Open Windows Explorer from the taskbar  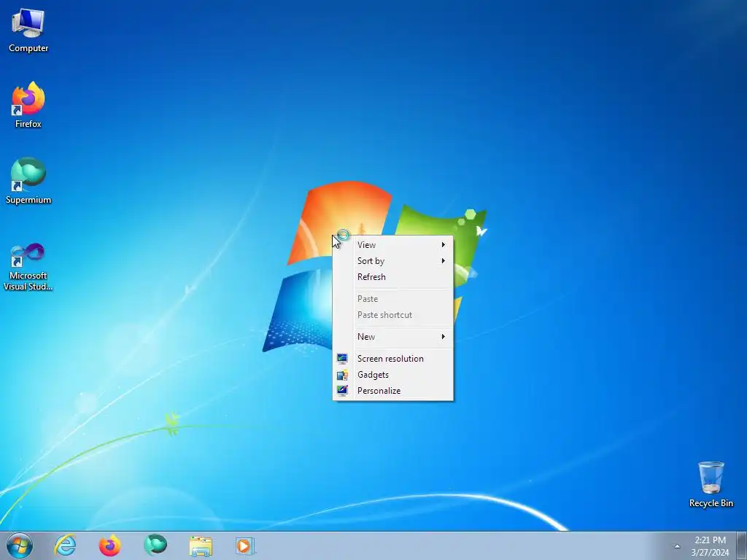201,545
